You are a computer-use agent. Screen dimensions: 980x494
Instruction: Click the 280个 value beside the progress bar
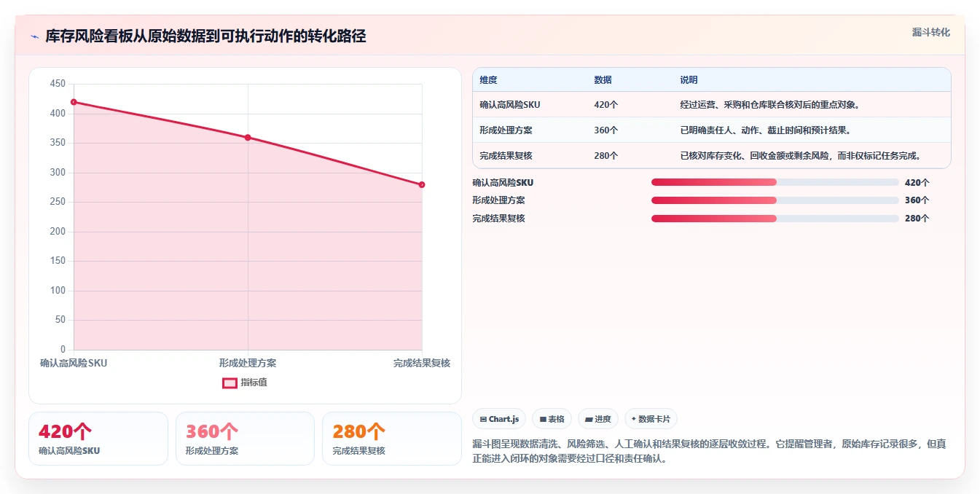(917, 219)
